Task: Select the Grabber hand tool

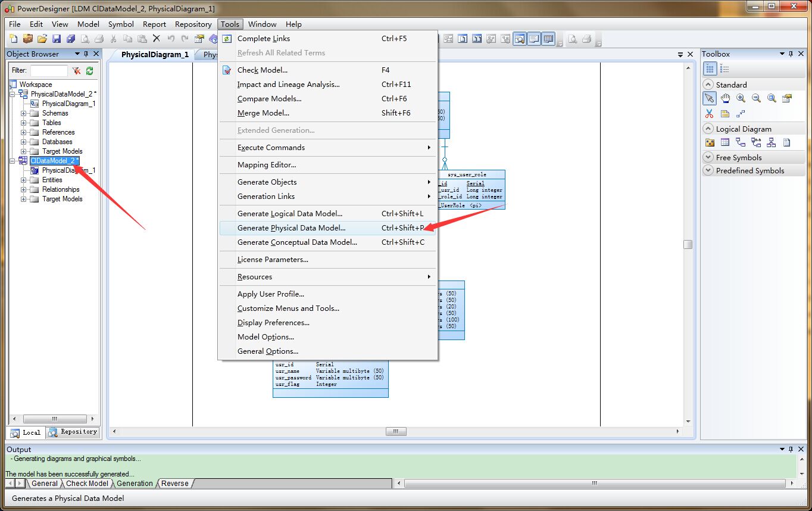Action: tap(725, 98)
